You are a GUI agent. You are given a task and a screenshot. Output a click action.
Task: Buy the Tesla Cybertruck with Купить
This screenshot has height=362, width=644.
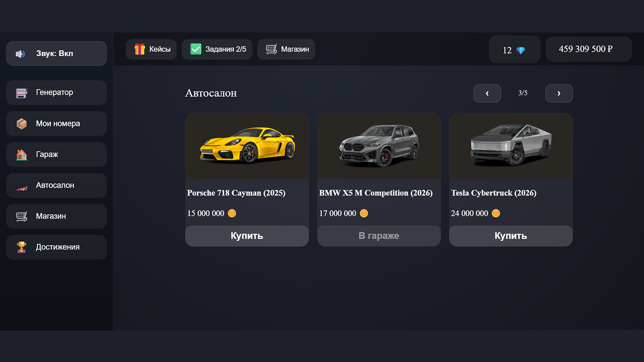(511, 236)
